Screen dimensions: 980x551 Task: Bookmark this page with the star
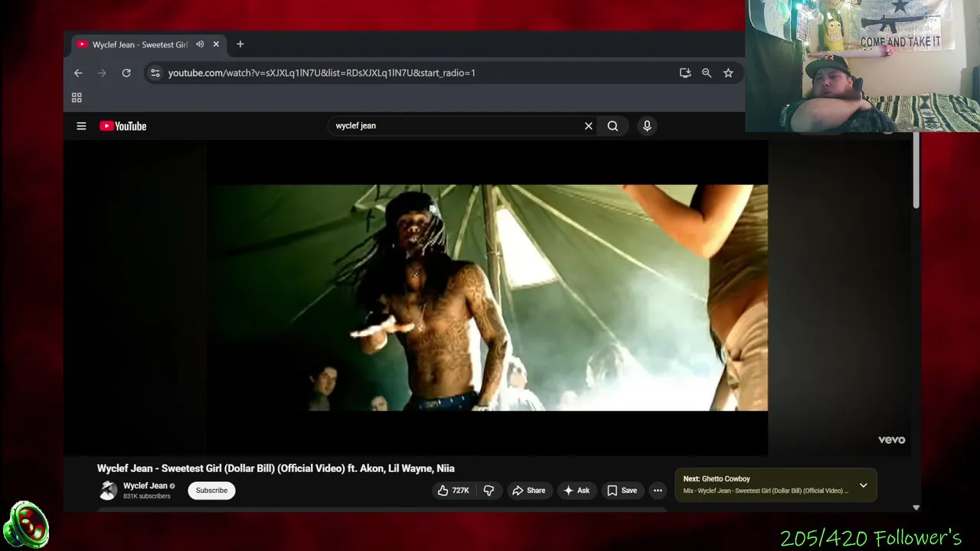[x=728, y=73]
